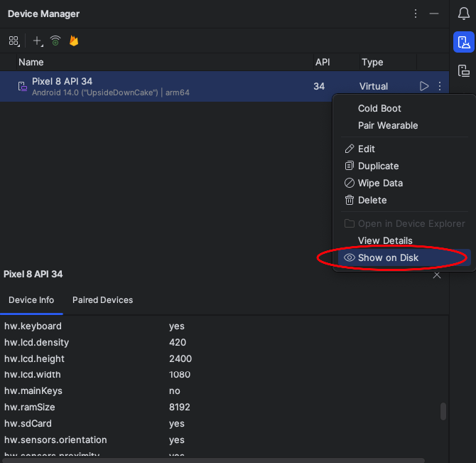Click Show on Disk menu item
476x463 pixels.
coord(404,257)
